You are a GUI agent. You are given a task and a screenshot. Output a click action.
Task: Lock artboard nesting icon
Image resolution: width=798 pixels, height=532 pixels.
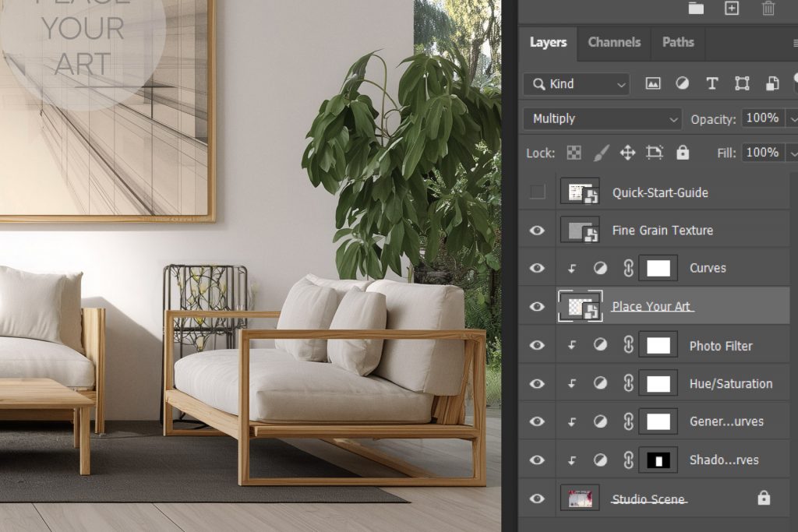point(655,153)
